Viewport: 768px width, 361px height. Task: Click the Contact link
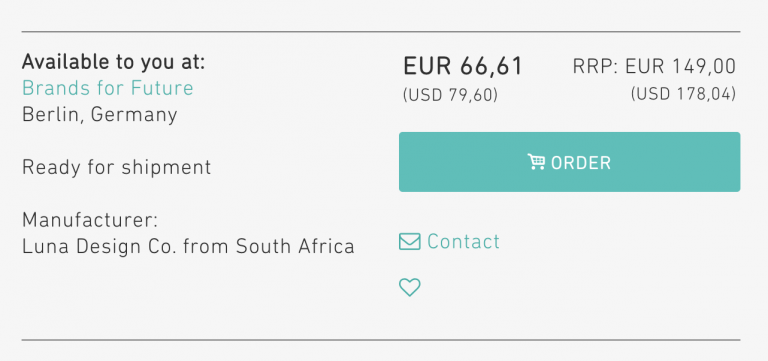pyautogui.click(x=449, y=241)
